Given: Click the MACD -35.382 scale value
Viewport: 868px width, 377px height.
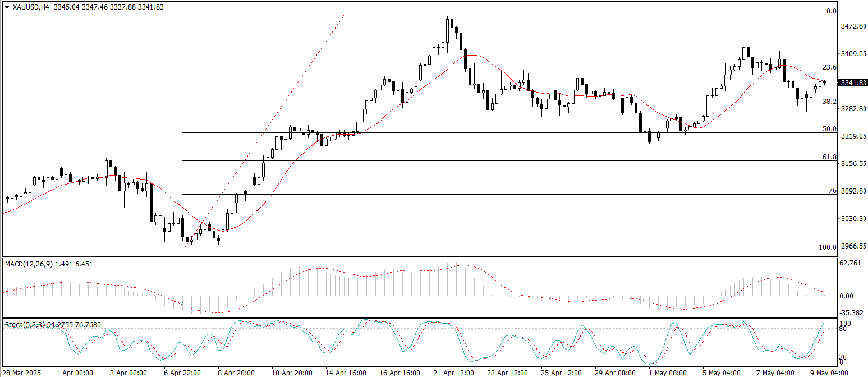Looking at the screenshot, I should pyautogui.click(x=852, y=313).
